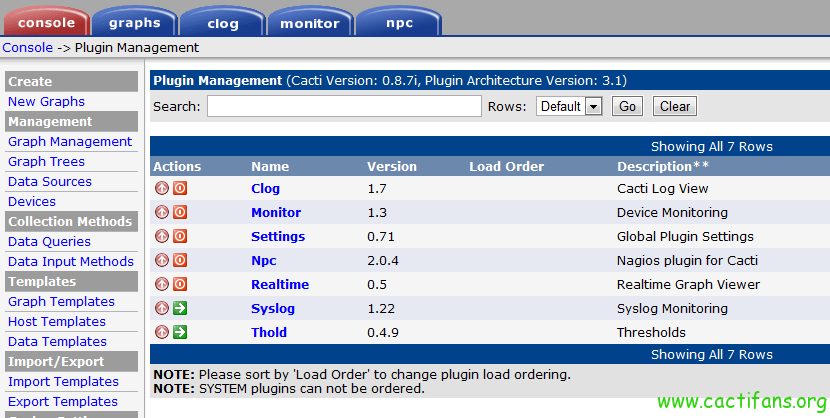Click the Clear button
This screenshot has height=418, width=830.
(x=675, y=106)
